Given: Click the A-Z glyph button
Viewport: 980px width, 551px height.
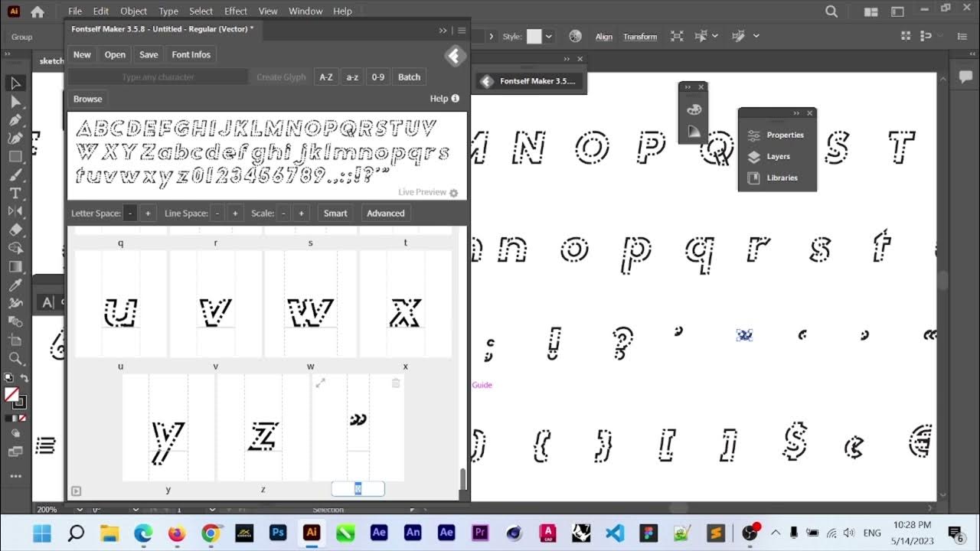Looking at the screenshot, I should pyautogui.click(x=326, y=77).
